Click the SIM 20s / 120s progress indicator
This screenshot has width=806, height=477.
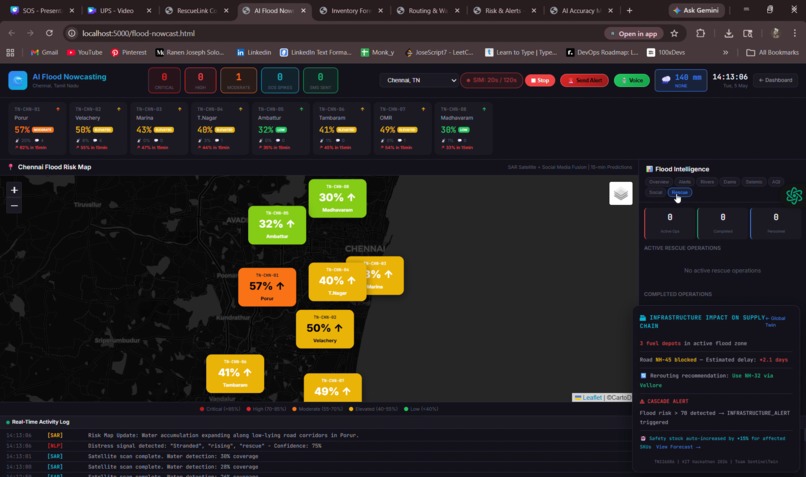[491, 80]
